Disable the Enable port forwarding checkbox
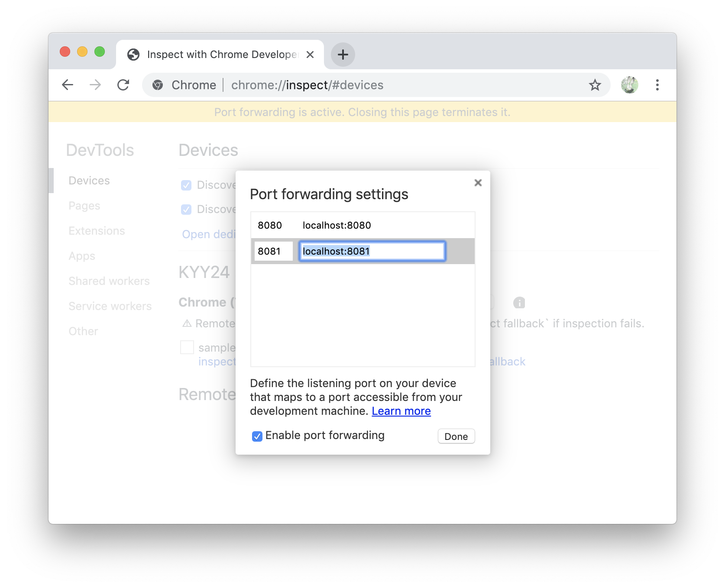Image resolution: width=725 pixels, height=588 pixels. (x=257, y=436)
